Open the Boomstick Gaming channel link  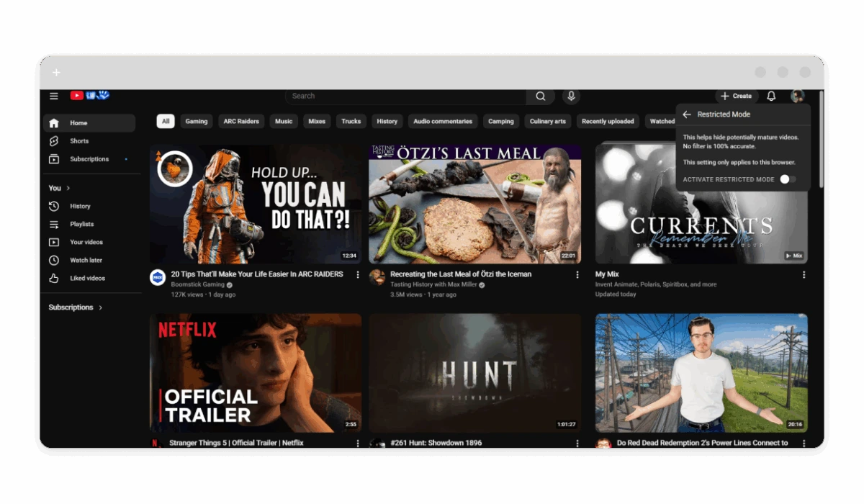click(x=198, y=284)
